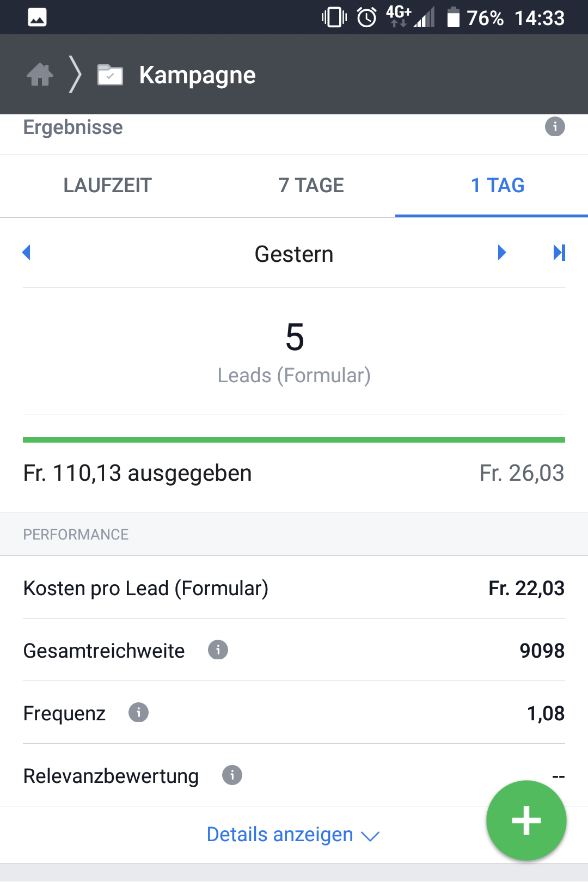Tap the breadcrumb chevron separator
Image resolution: width=588 pixels, height=882 pixels.
(x=76, y=75)
